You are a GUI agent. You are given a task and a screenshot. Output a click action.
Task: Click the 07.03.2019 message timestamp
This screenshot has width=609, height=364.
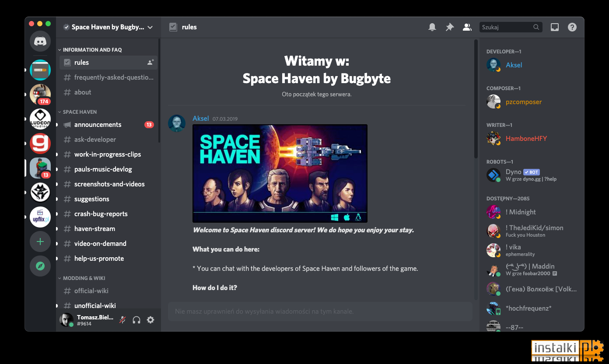[x=225, y=119]
